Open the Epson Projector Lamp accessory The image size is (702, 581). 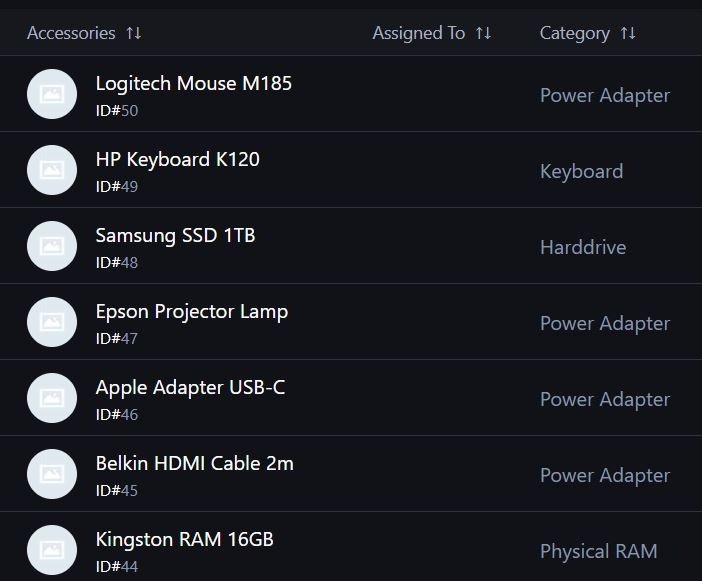click(192, 312)
